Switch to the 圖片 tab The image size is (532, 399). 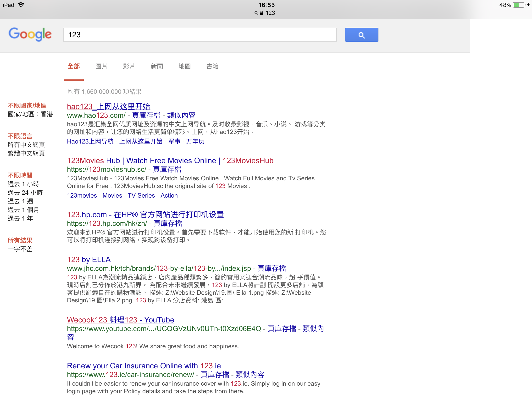101,66
